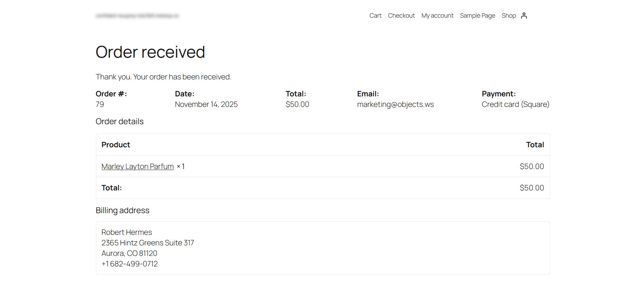The height and width of the screenshot is (300, 644).
Task: Click the date November 14, 2025
Action: tap(206, 105)
